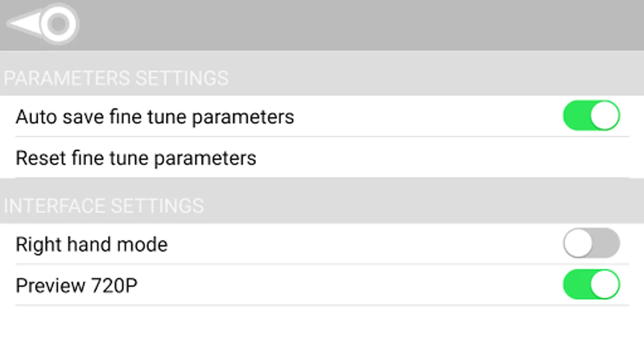Click the white knob on Preview 720P toggle

click(x=605, y=284)
